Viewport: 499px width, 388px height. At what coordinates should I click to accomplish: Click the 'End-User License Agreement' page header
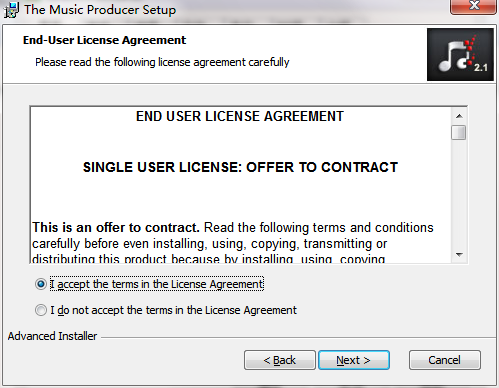point(104,40)
